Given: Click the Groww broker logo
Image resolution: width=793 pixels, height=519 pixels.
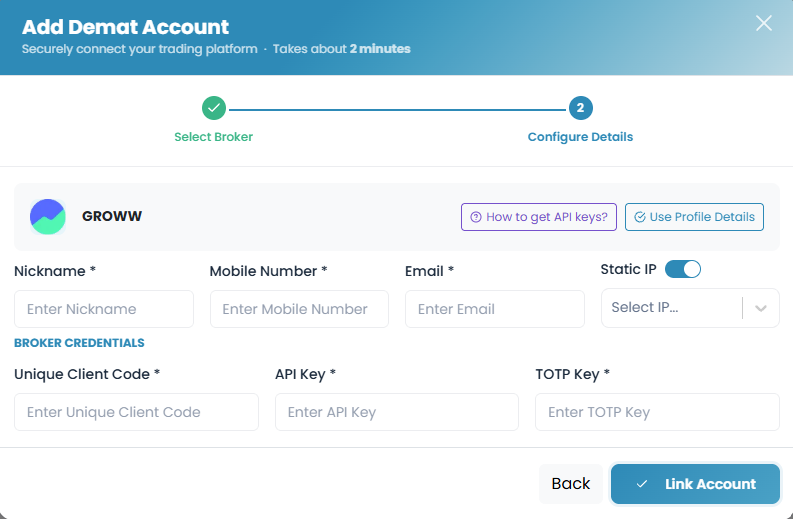Looking at the screenshot, I should pos(48,217).
